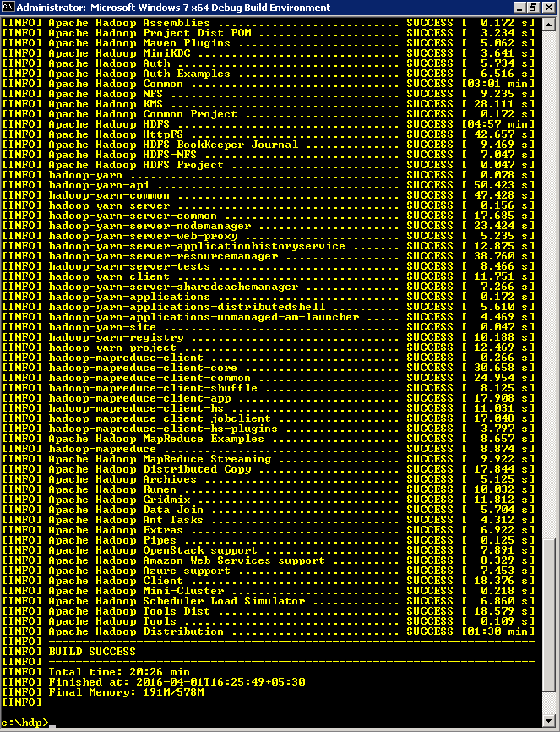Click 'Apache Hadoop Auth Examples' row

click(269, 74)
